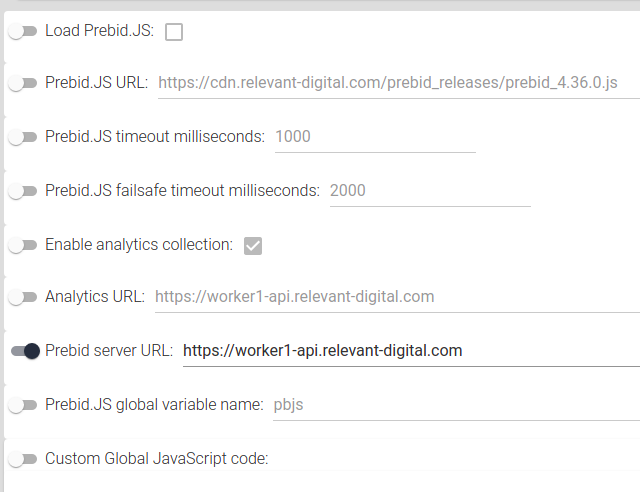640x492 pixels.
Task: Toggle Prebid.JS global variable name switch
Action: pyautogui.click(x=23, y=405)
